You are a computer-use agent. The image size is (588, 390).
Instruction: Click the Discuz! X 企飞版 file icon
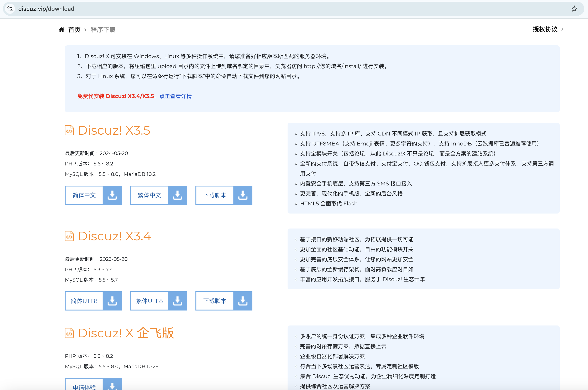tap(69, 333)
